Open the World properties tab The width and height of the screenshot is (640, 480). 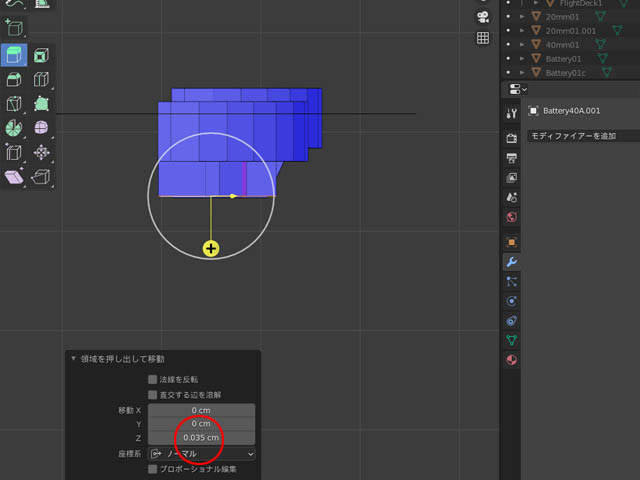(511, 217)
